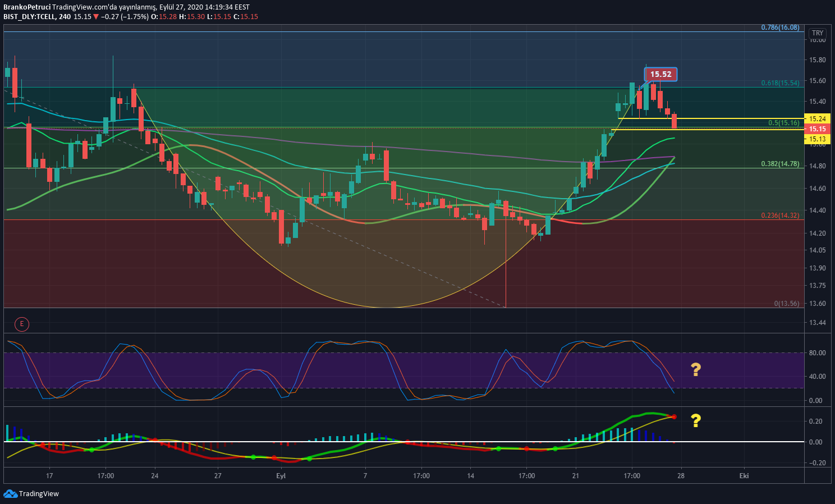Click the −0.20 level on the MACD scale
The width and height of the screenshot is (835, 504).
click(818, 463)
